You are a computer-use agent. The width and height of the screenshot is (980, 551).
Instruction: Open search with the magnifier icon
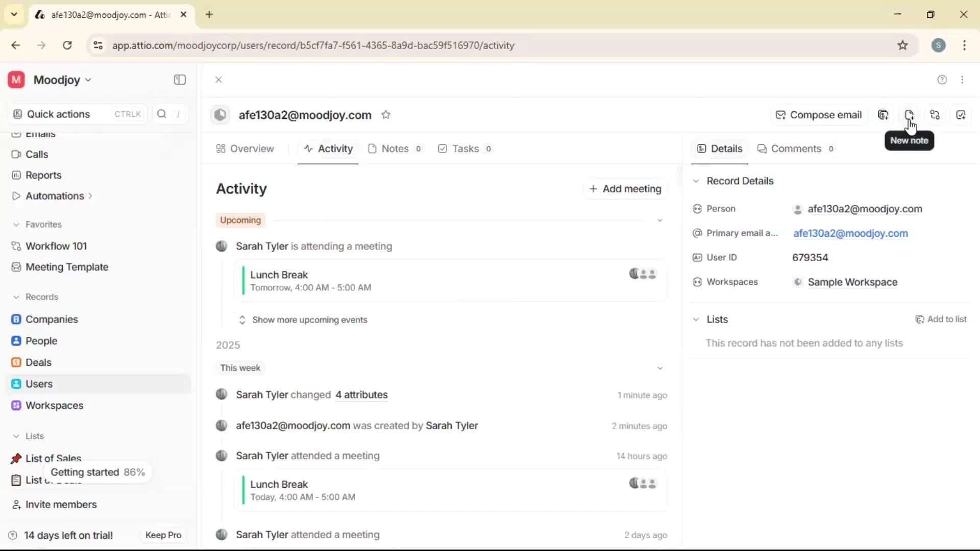pyautogui.click(x=161, y=114)
